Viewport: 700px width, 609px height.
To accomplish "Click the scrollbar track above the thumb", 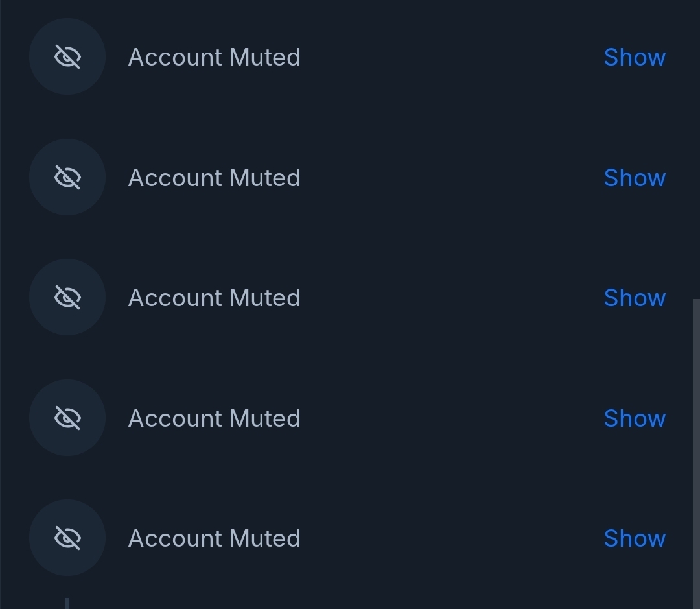I will coord(696,149).
